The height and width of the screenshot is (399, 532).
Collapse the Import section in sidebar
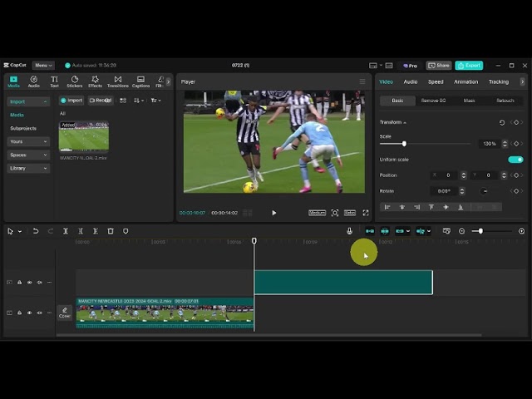[x=45, y=101]
